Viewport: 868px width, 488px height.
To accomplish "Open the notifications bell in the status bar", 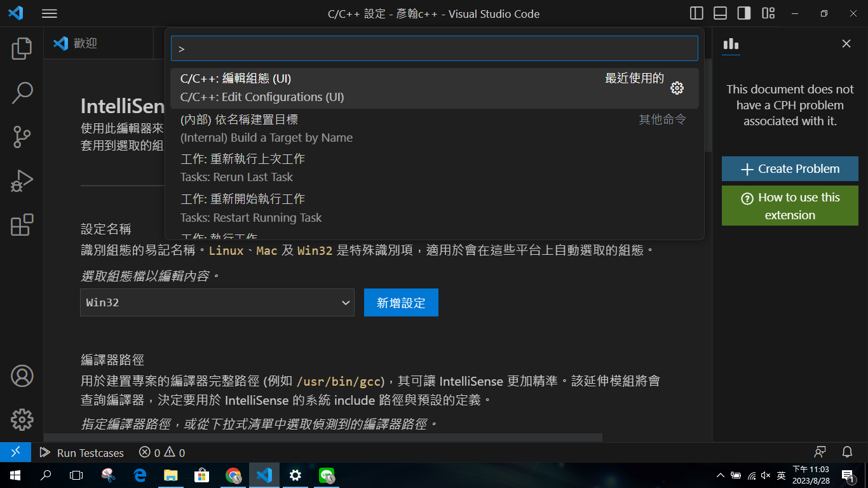I will (x=846, y=452).
